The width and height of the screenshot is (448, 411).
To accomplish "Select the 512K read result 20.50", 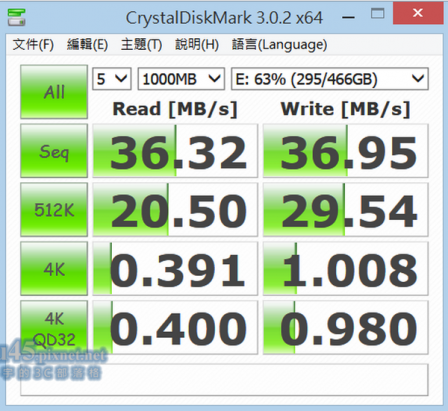I will (175, 210).
